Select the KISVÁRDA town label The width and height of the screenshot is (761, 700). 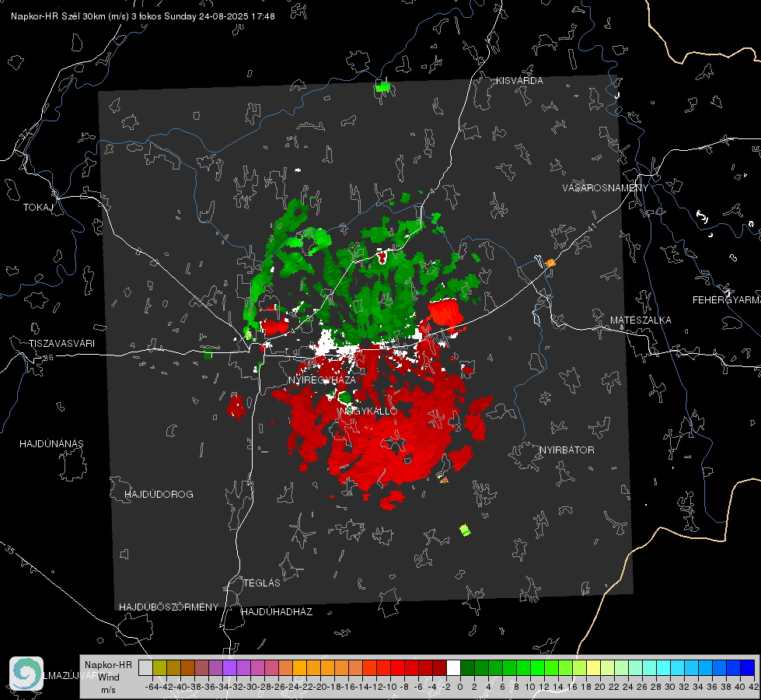pyautogui.click(x=519, y=81)
